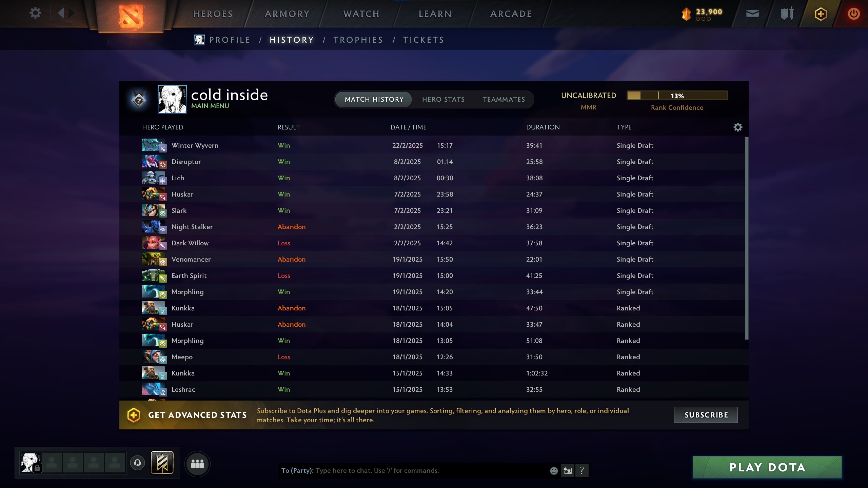Click the Play Dota button
Viewport: 868px width, 488px height.
tap(767, 467)
